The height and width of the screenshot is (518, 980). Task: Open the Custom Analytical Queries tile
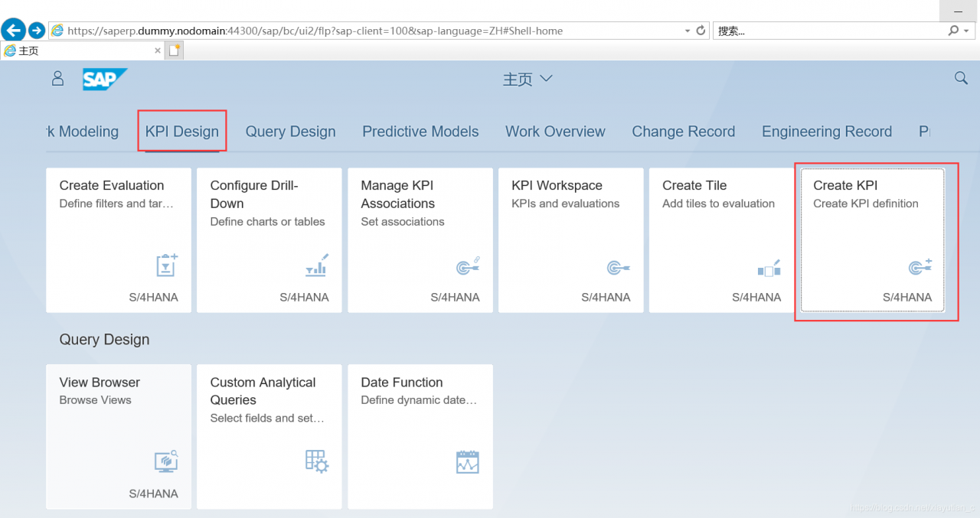269,437
